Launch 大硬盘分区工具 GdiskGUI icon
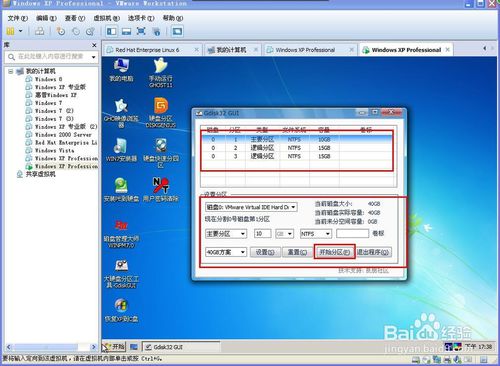The width and height of the screenshot is (500, 366). [121, 273]
